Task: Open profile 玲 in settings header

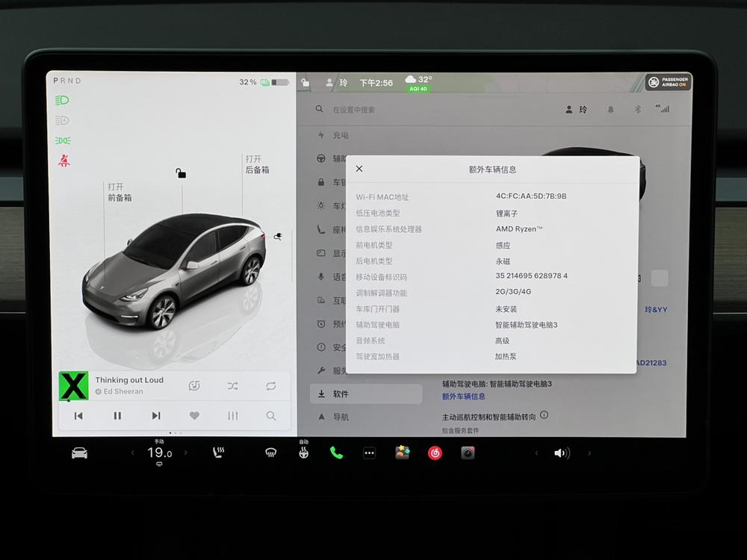Action: point(577,110)
